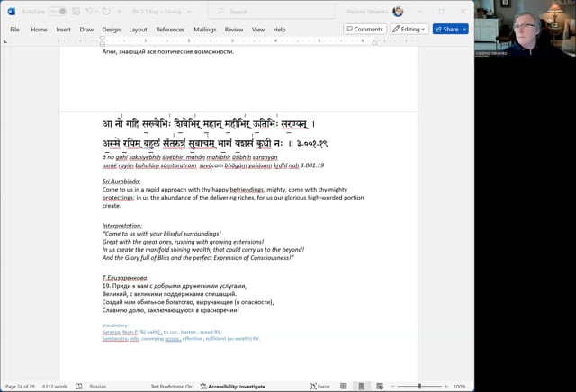Screen dimensions: 576x392
Task: Click the verse number 3.001.19 in transliteration
Action: coord(312,165)
